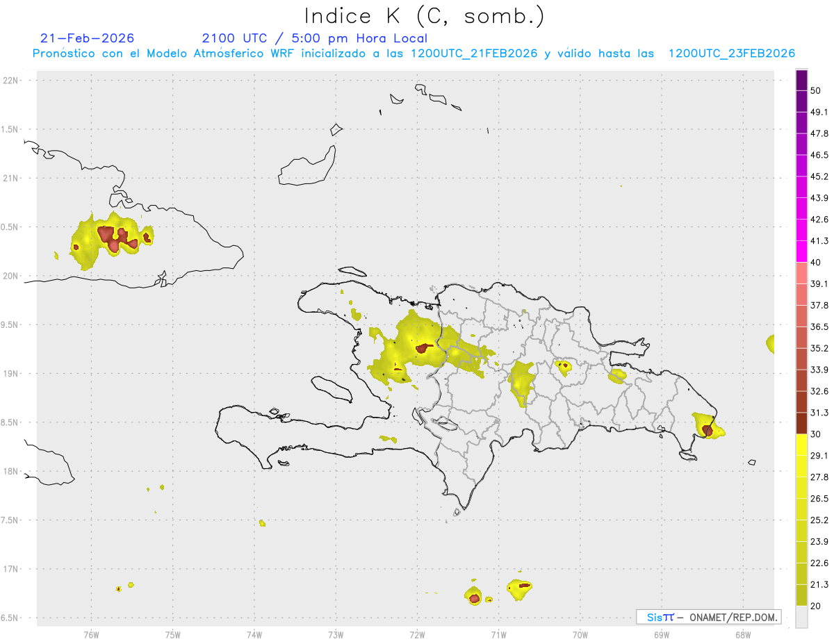Click the "46.5" colorbar label

[819, 155]
